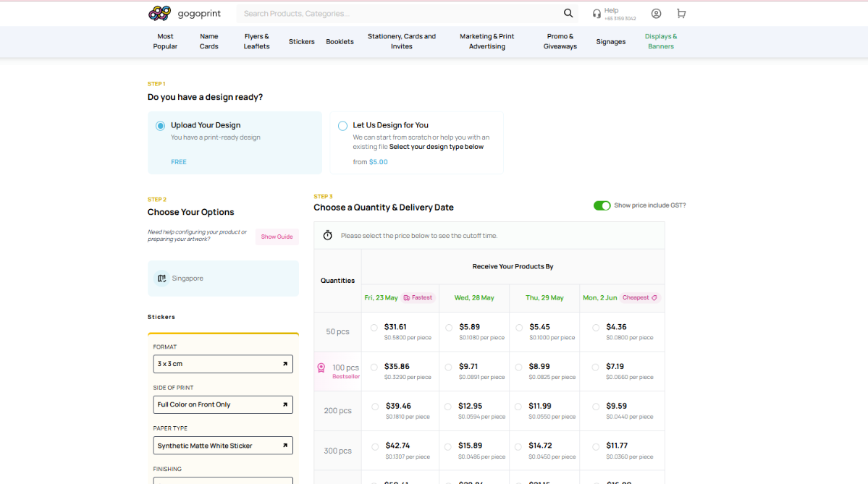Open Promo & Giveaways menu
The height and width of the screenshot is (484, 868).
click(560, 41)
